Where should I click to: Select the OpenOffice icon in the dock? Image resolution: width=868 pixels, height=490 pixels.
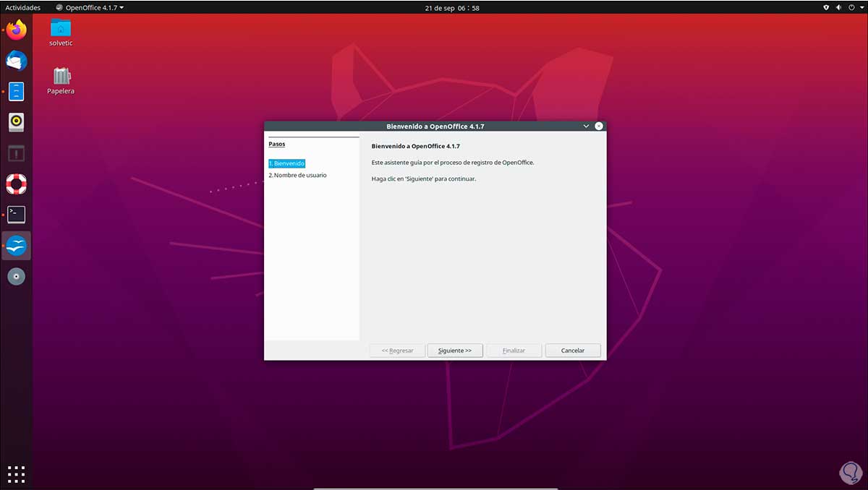[x=16, y=246]
